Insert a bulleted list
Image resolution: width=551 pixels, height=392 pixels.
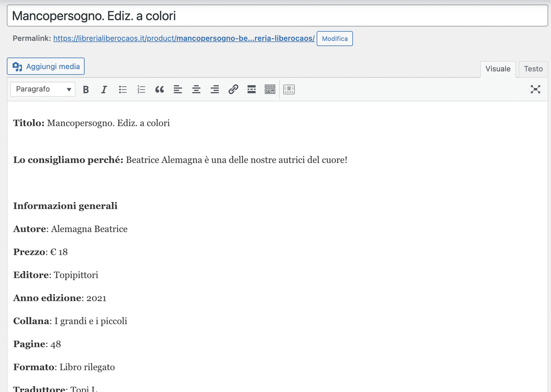point(123,90)
